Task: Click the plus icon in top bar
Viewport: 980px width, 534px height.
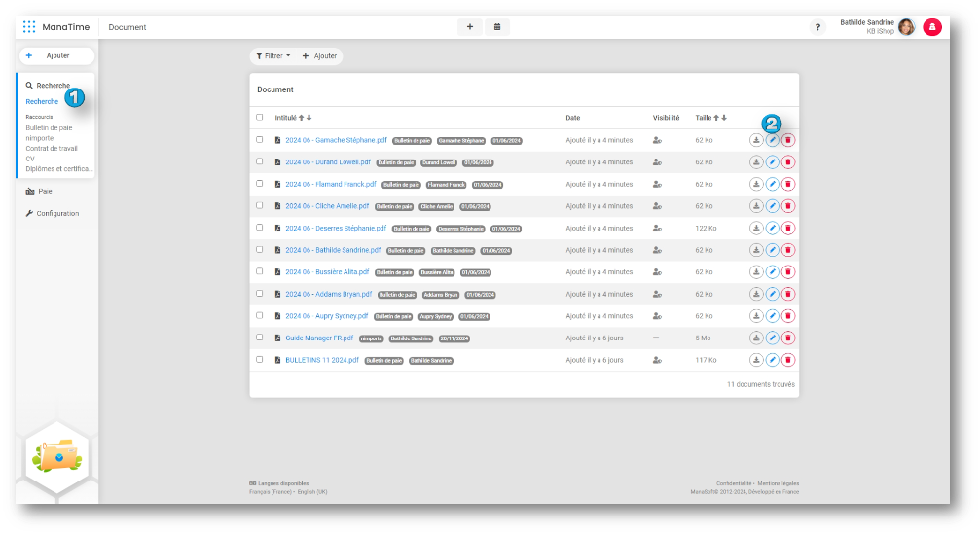Action: pyautogui.click(x=470, y=27)
